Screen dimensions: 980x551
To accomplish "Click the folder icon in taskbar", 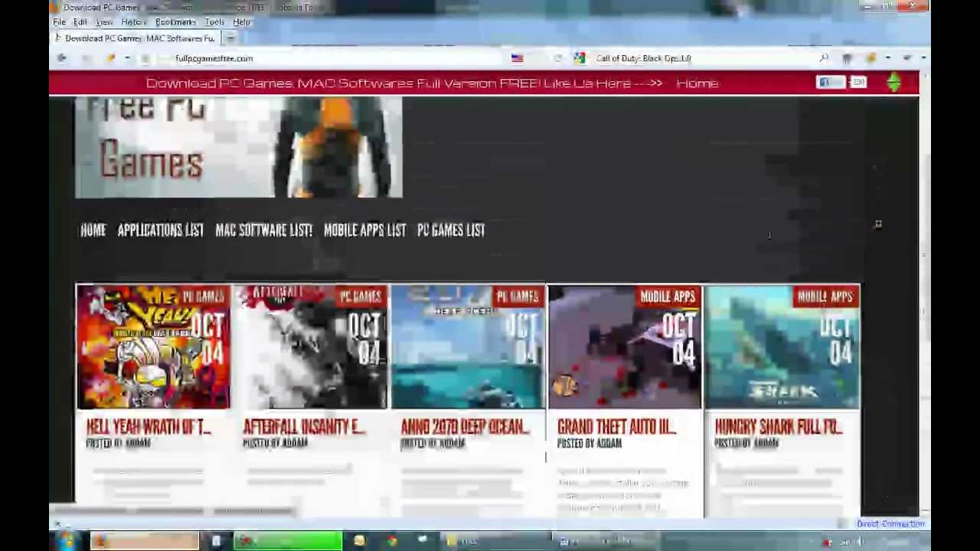I will pyautogui.click(x=452, y=542).
